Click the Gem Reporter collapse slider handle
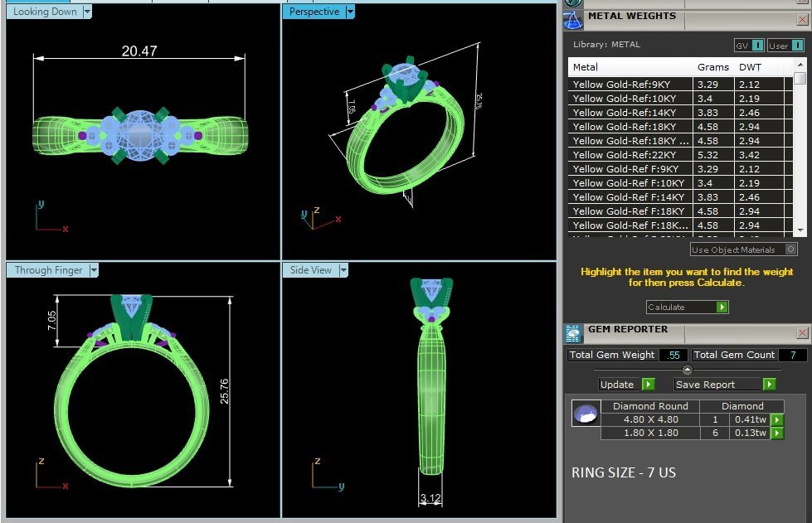The width and height of the screenshot is (812, 523). [x=687, y=370]
